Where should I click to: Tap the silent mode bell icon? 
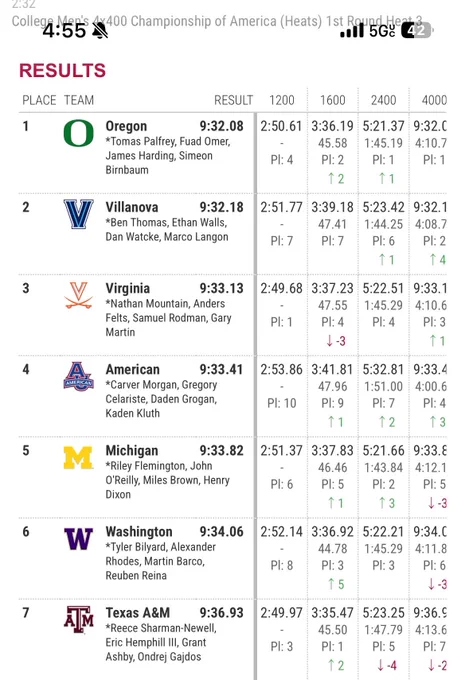pos(101,31)
